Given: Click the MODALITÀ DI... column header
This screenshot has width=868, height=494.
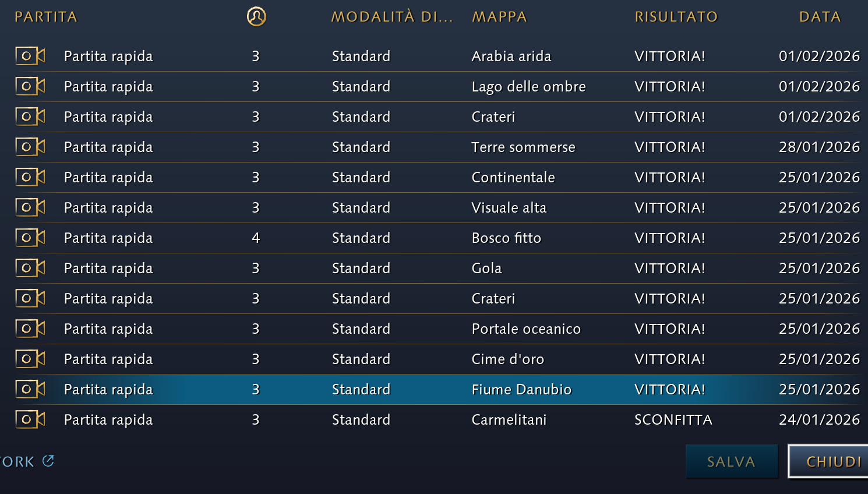Looking at the screenshot, I should coord(391,17).
